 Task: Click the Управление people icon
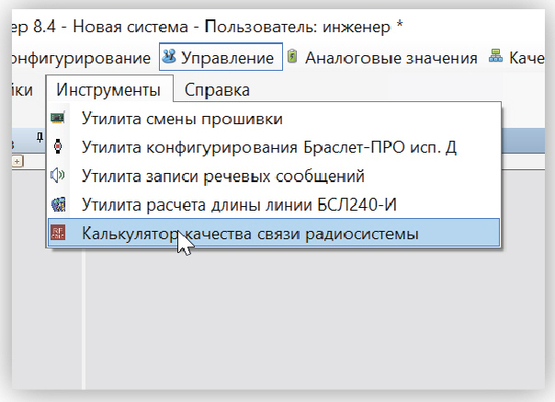169,56
